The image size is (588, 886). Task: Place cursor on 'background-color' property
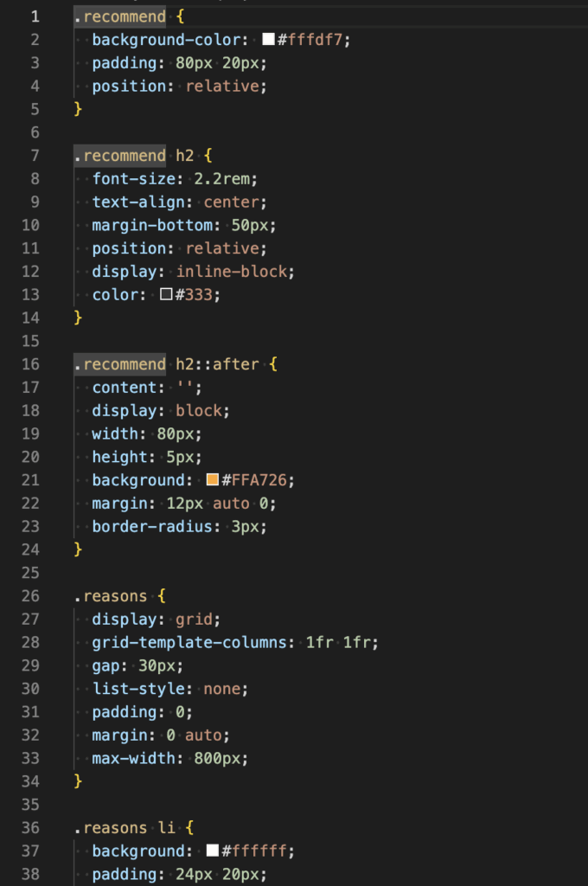click(167, 40)
